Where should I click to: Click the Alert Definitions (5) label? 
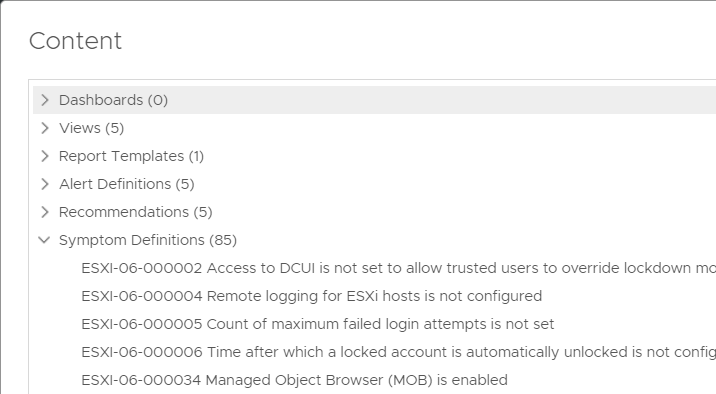pos(127,184)
